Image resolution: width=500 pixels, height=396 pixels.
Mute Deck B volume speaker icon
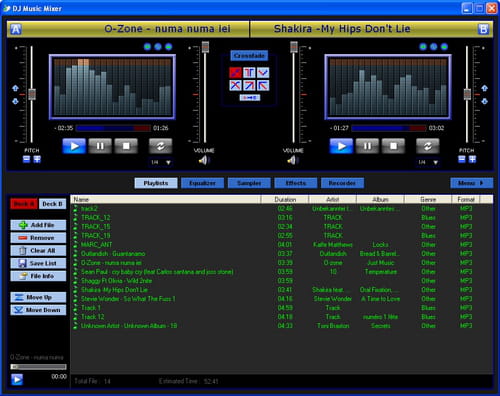(x=292, y=160)
